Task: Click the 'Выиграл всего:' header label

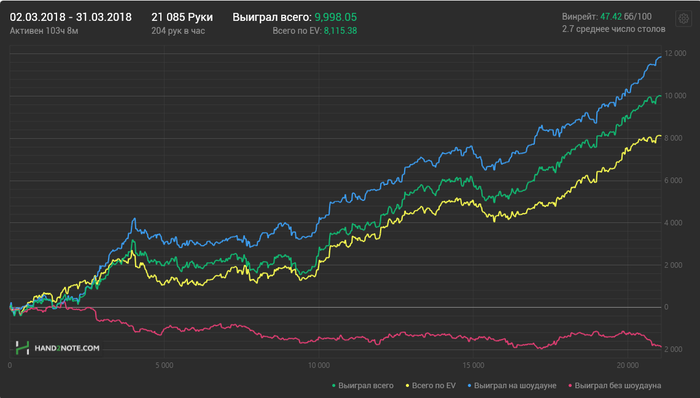Action: 272,17
